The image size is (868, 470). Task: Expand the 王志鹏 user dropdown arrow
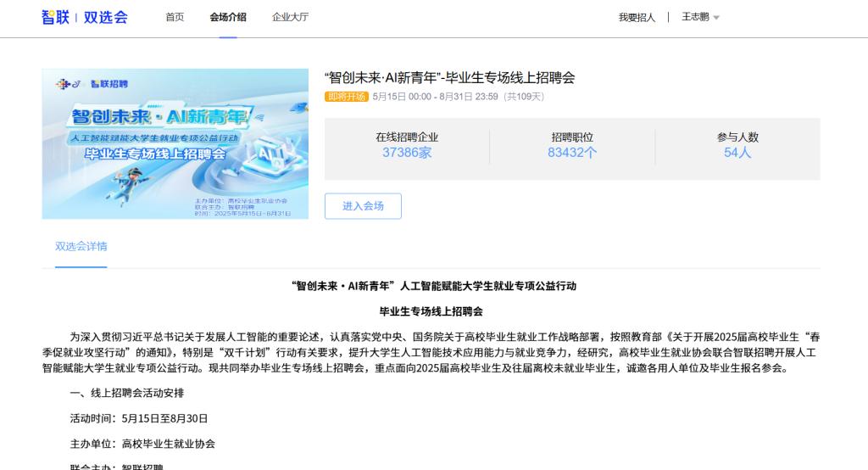(716, 18)
